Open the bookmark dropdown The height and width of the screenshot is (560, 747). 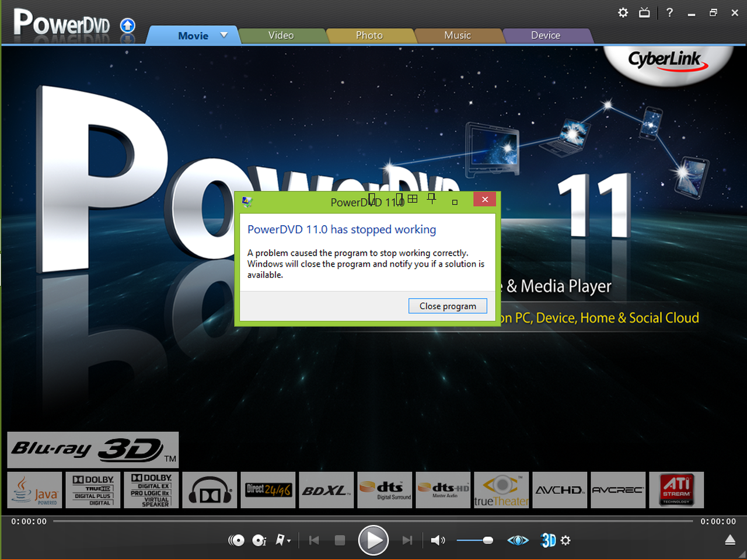pos(283,541)
